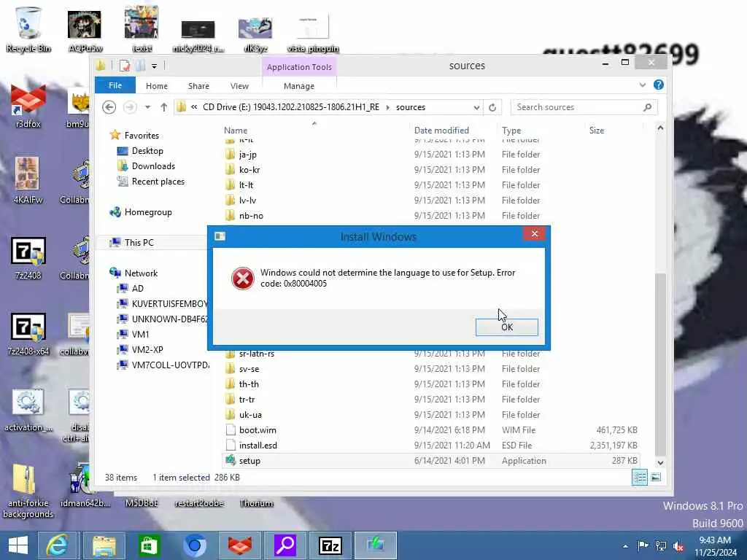Viewport: 747px width, 560px height.
Task: Open Recycle Bin desktop icon
Action: point(28,28)
